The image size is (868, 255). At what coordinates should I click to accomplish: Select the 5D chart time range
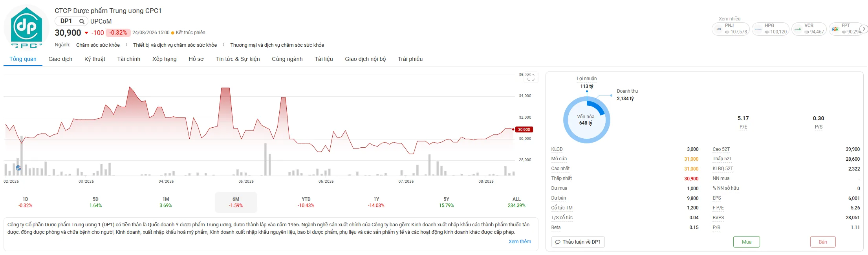click(95, 202)
